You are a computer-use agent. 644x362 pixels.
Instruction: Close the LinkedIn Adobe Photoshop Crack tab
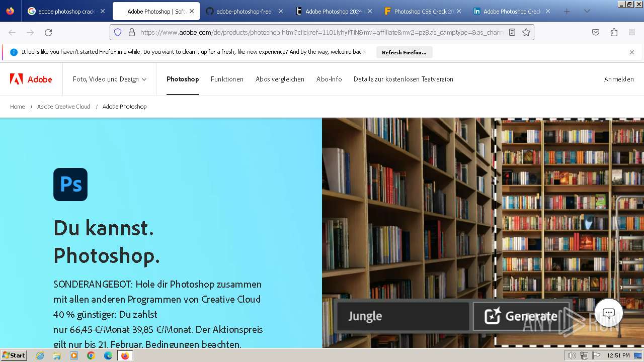(x=547, y=11)
